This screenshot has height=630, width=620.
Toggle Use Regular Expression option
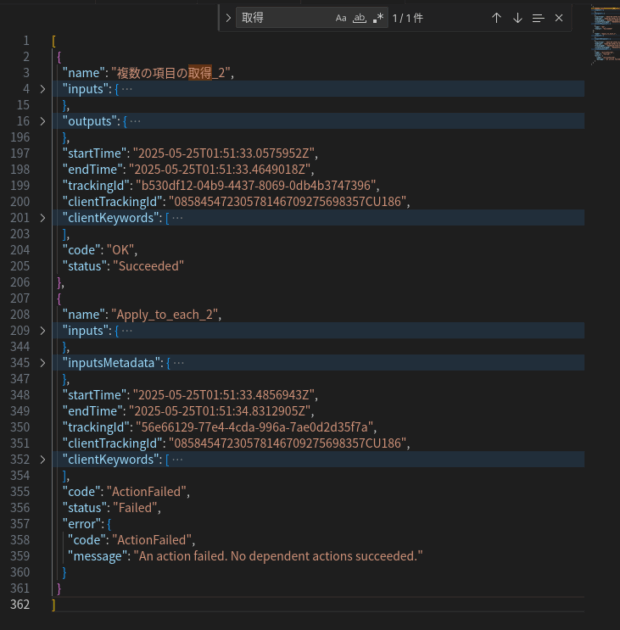378,18
